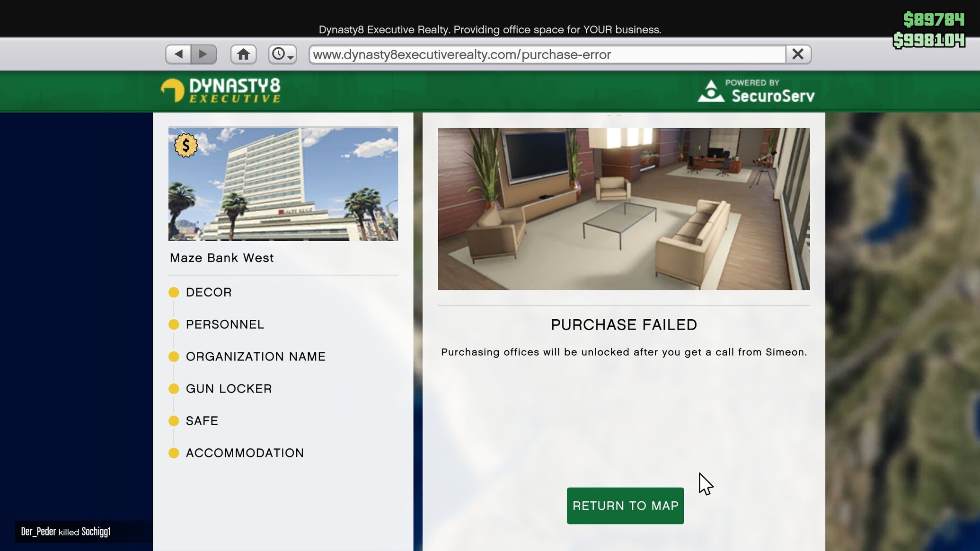
Task: Click the office interior preview image
Action: coord(623,209)
